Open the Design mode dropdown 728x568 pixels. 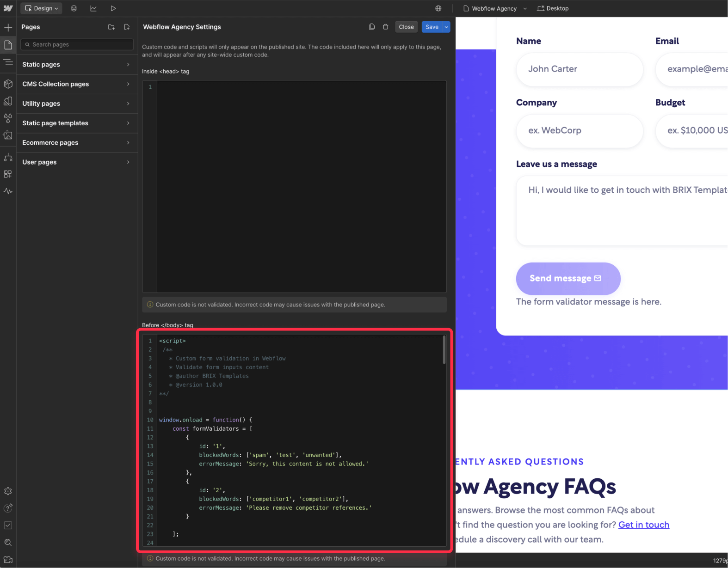coord(42,8)
